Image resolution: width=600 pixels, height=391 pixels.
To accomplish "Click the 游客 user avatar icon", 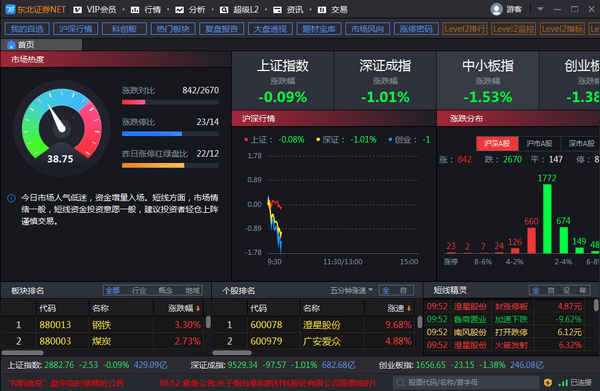I will (x=496, y=9).
